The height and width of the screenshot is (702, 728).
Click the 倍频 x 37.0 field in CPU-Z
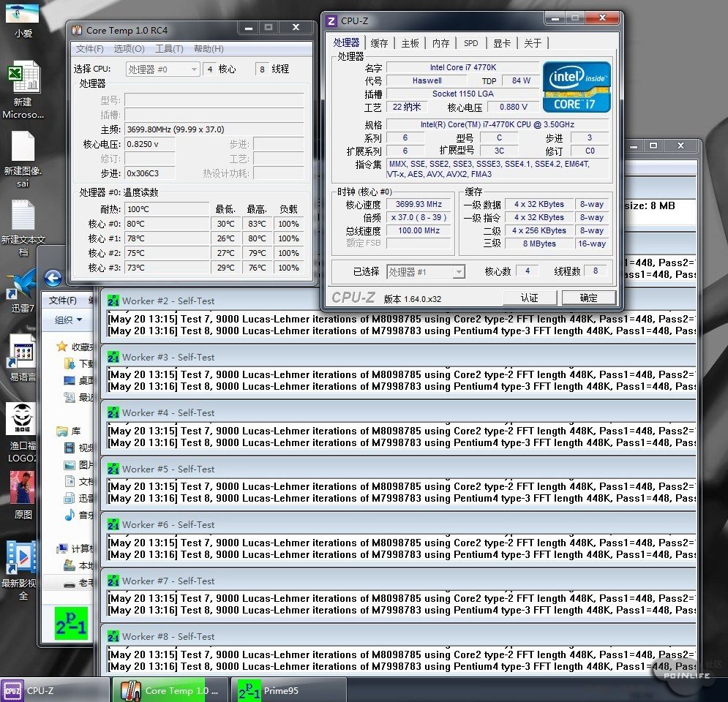pos(419,217)
